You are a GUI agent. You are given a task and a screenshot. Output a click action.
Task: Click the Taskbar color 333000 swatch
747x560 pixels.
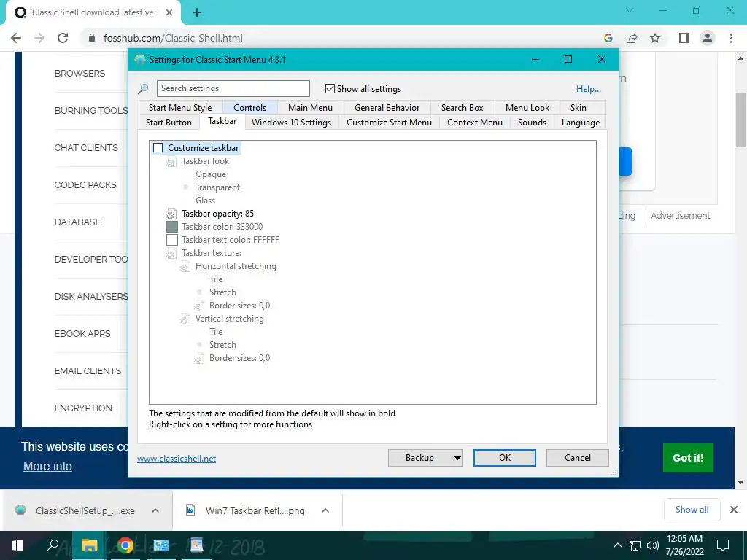(x=172, y=227)
